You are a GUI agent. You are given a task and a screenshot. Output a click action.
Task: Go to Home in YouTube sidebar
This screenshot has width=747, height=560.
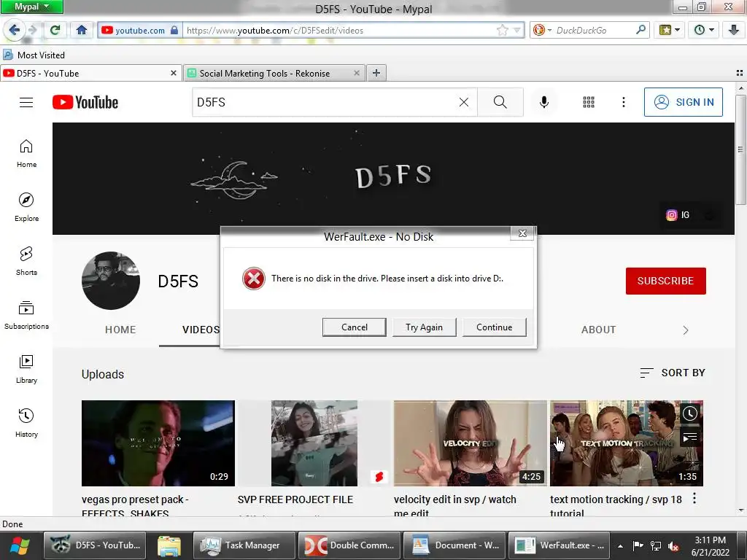click(x=26, y=153)
